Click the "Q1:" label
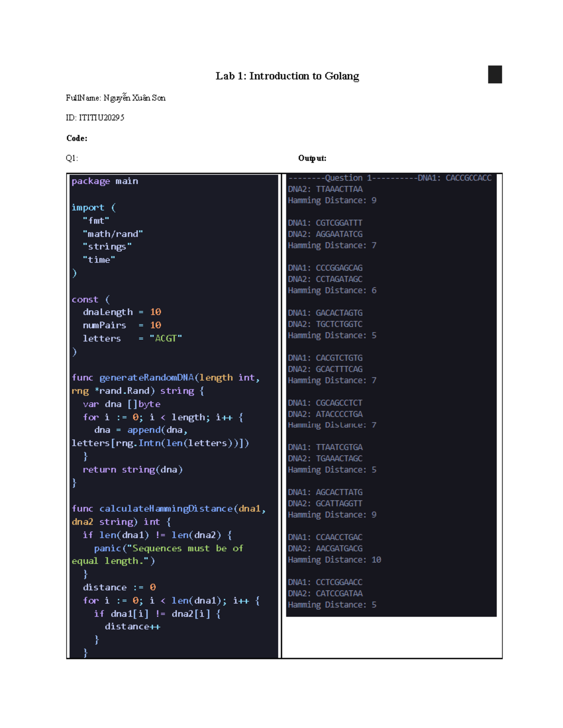Viewport: 563px width, 728px height. click(x=72, y=158)
